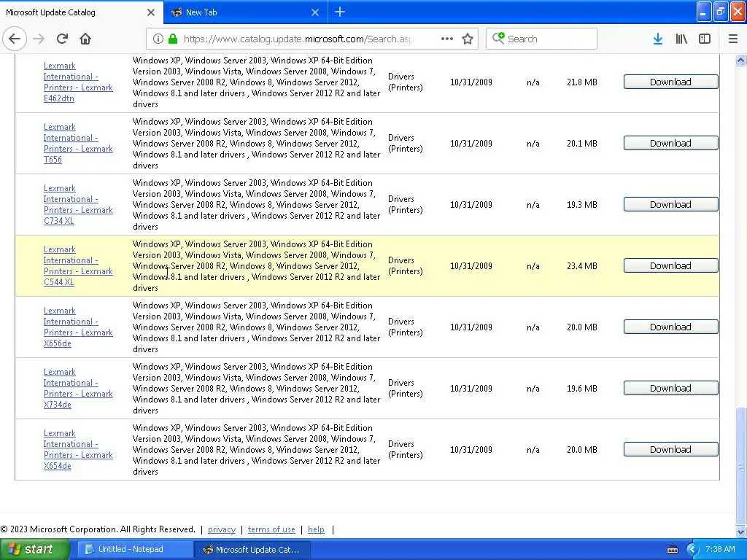This screenshot has width=747, height=560.
Task: Open the Windows start menu
Action: coord(35,549)
